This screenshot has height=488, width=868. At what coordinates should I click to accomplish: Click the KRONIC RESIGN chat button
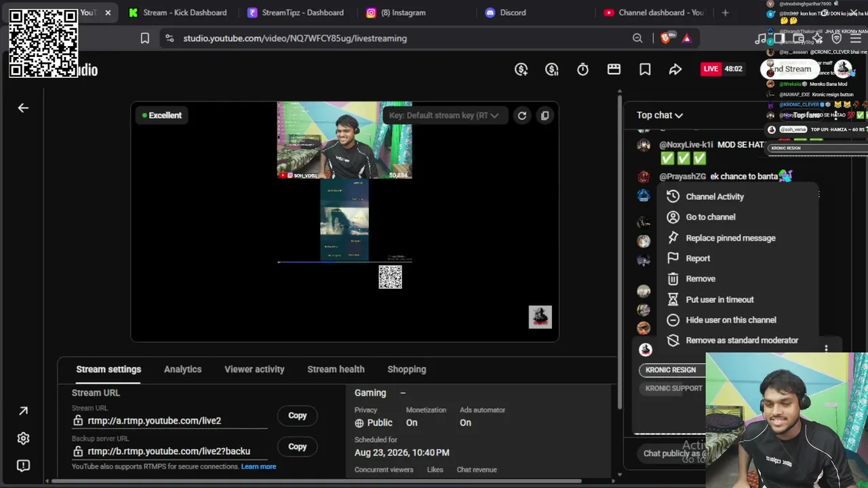(x=671, y=370)
